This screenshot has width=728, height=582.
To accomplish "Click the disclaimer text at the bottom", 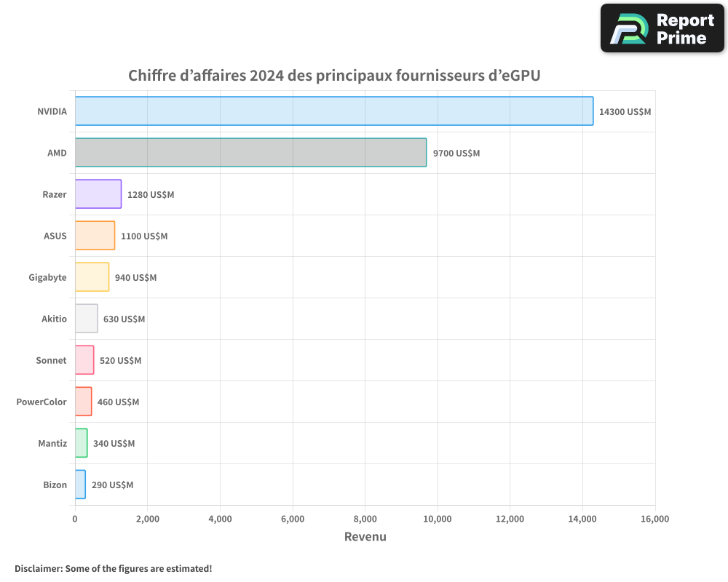I will click(113, 569).
